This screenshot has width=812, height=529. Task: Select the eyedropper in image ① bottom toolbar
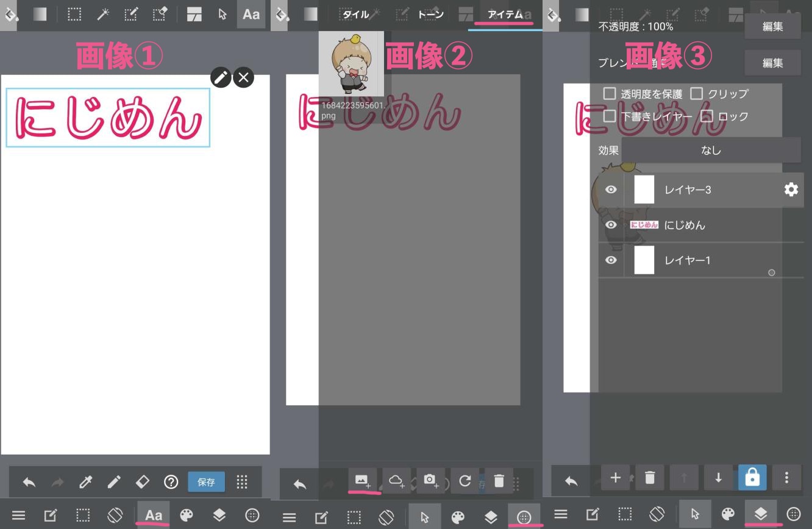point(85,482)
